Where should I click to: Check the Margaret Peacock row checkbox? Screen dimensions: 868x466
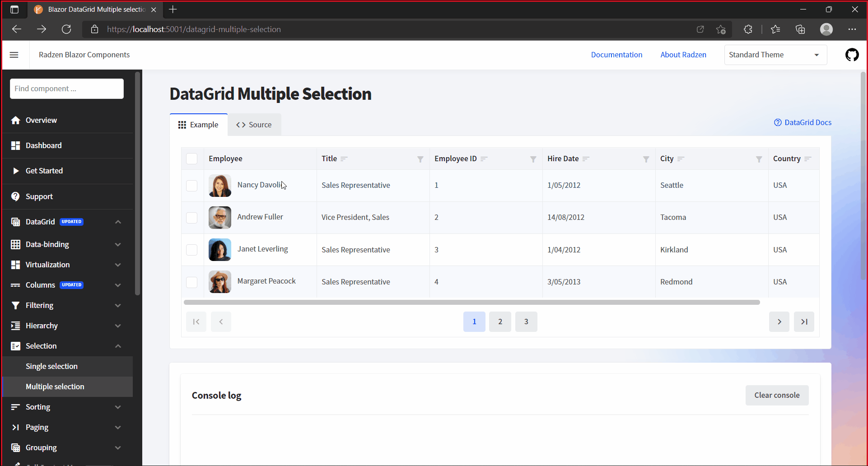tap(192, 282)
